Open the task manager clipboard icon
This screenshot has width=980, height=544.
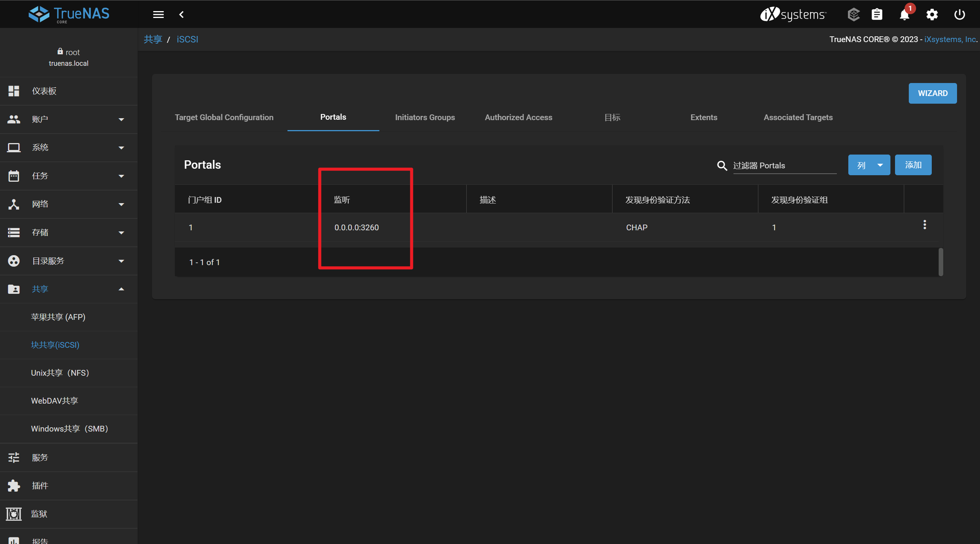[877, 15]
